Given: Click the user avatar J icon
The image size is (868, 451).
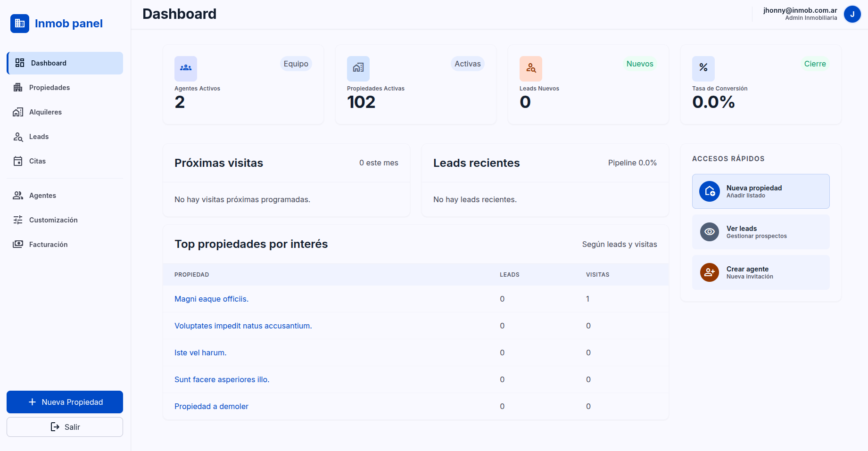Looking at the screenshot, I should (x=852, y=14).
